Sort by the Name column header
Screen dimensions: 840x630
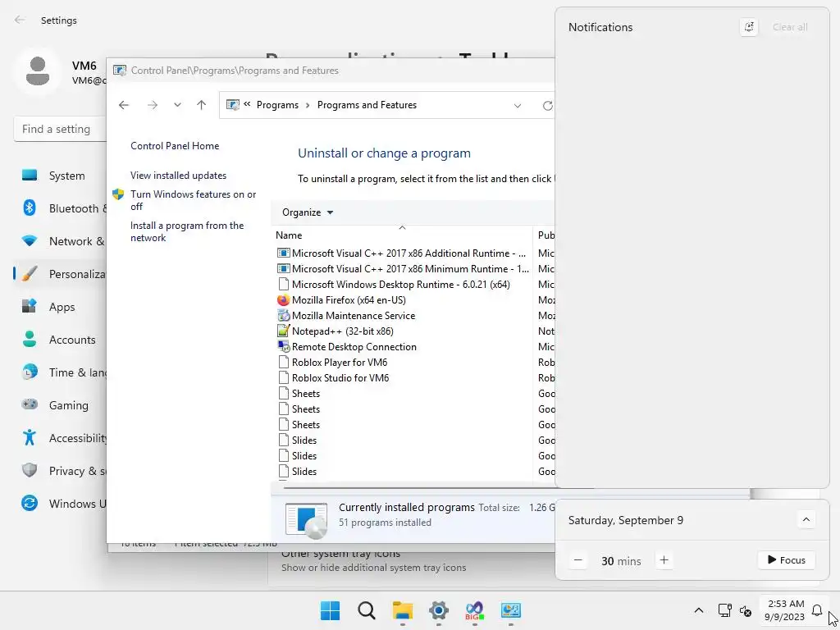(x=289, y=235)
